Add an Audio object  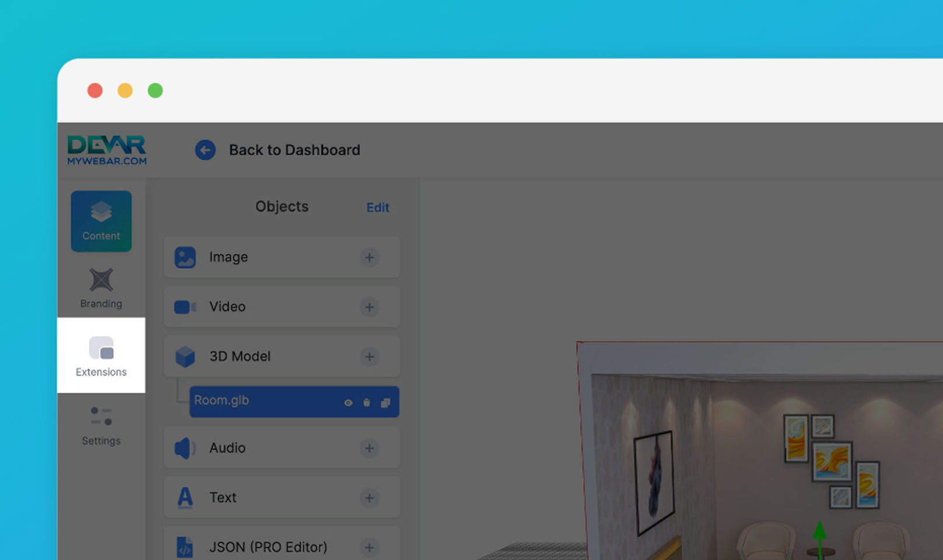[x=369, y=448]
